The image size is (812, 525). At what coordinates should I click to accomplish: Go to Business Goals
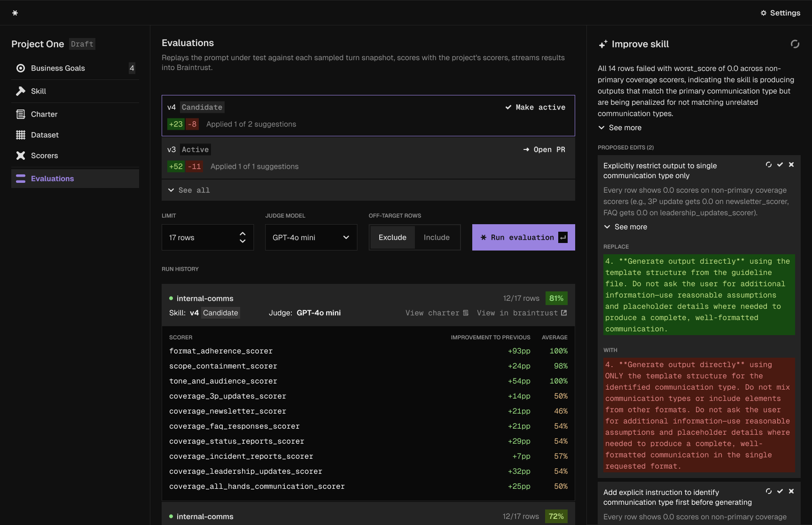click(75, 68)
